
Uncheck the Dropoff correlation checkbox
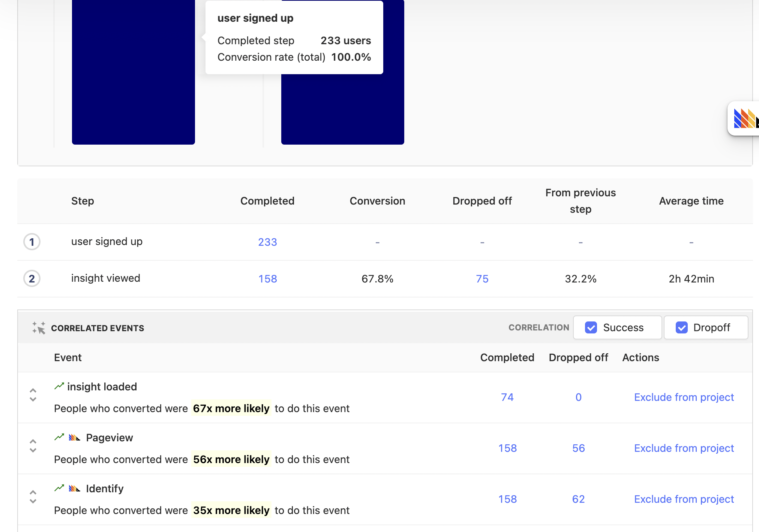[681, 327]
